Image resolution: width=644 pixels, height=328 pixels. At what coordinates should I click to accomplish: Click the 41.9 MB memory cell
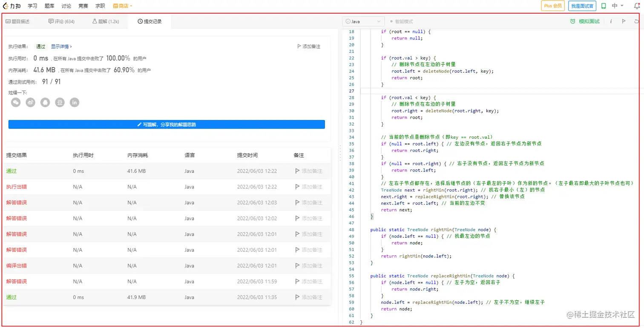136,297
